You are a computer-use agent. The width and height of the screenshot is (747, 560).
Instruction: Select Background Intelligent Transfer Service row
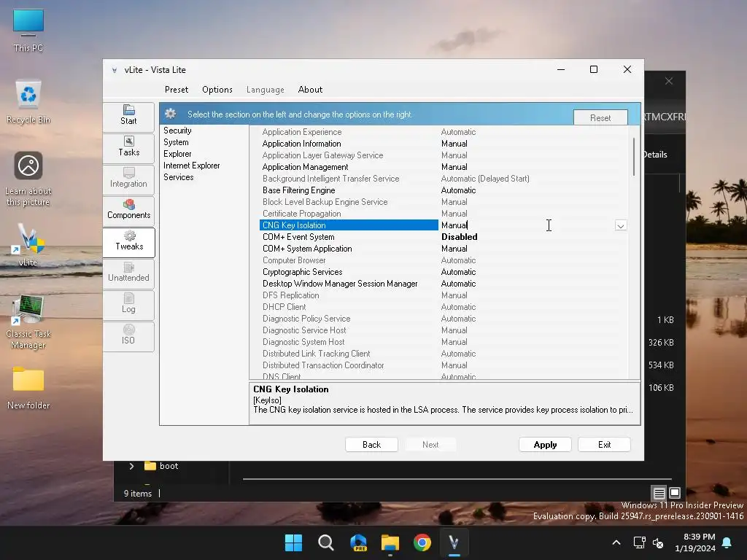point(444,179)
